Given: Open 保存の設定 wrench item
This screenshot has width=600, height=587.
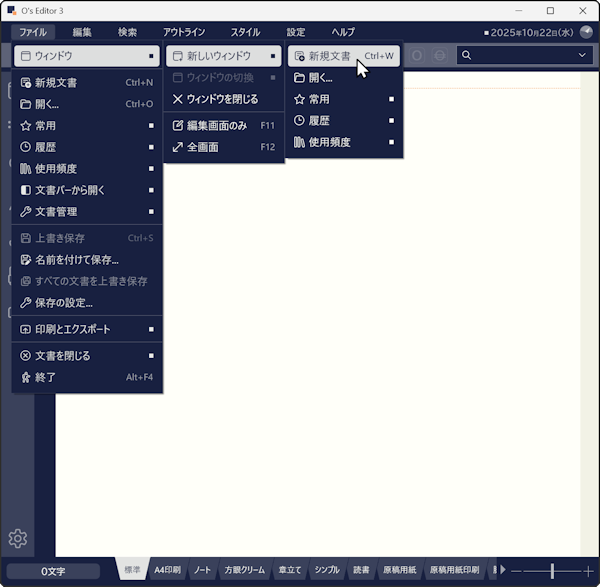Looking at the screenshot, I should [x=63, y=302].
